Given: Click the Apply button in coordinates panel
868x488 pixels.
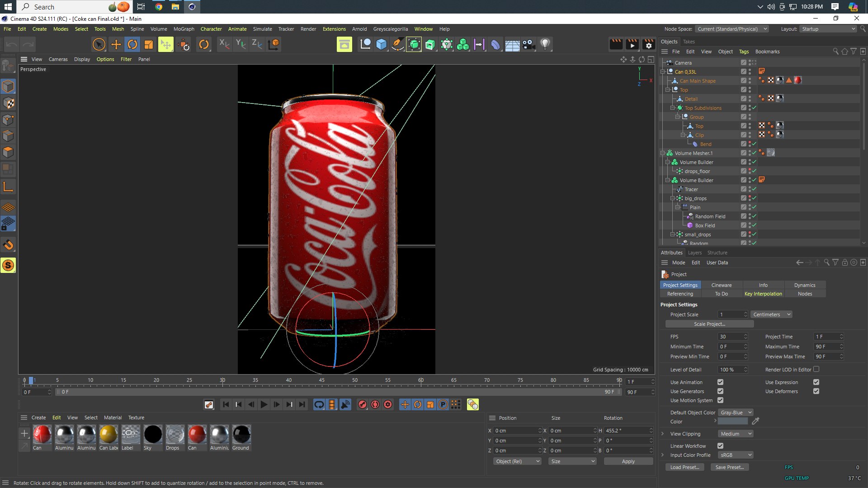Looking at the screenshot, I should tap(628, 461).
